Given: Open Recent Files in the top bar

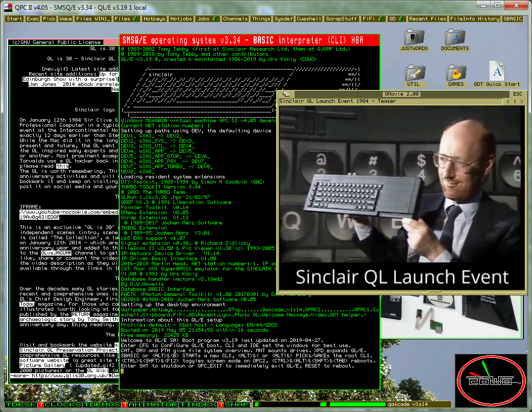Looking at the screenshot, I should [x=428, y=19].
